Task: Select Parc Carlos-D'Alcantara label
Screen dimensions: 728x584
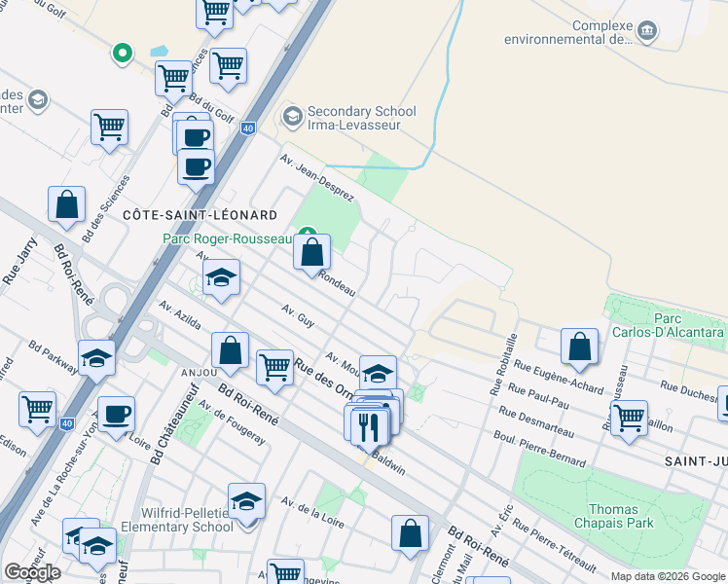Action: point(668,325)
